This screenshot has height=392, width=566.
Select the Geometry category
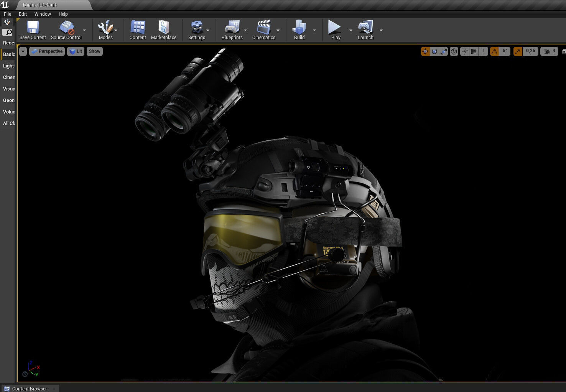coord(8,100)
